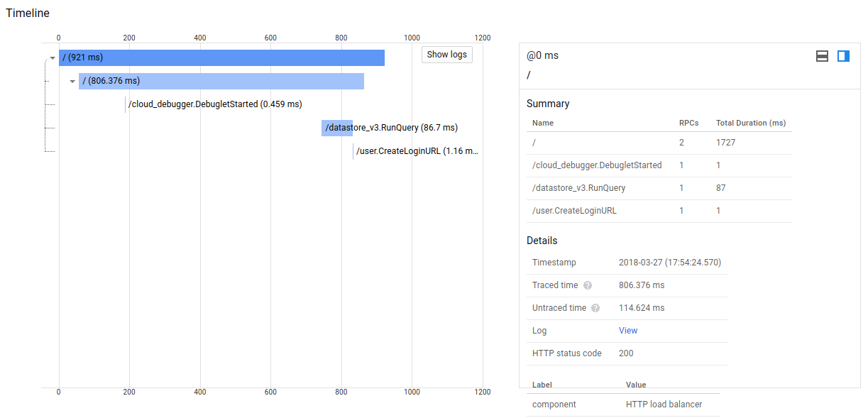Image resolution: width=868 pixels, height=418 pixels.
Task: Pick the /user.CreateLoginURL span in timeline
Action: coord(417,151)
